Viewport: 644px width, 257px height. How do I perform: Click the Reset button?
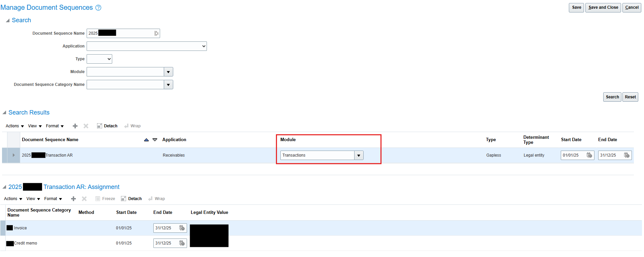click(630, 97)
